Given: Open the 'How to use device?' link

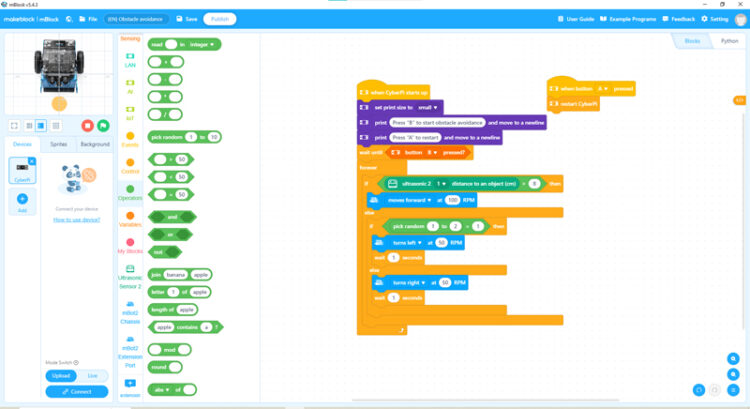Looking at the screenshot, I should [x=77, y=219].
